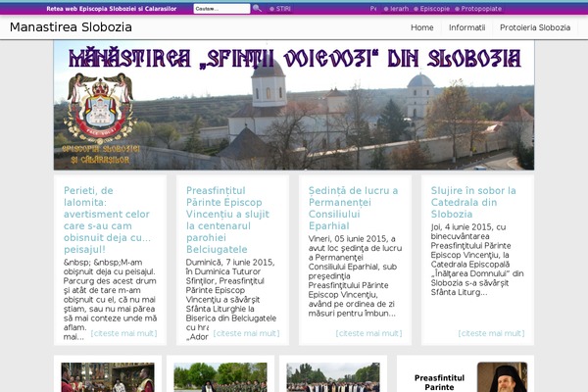Open article 'Perieti, de Ialomita: avertisment'

point(107,220)
